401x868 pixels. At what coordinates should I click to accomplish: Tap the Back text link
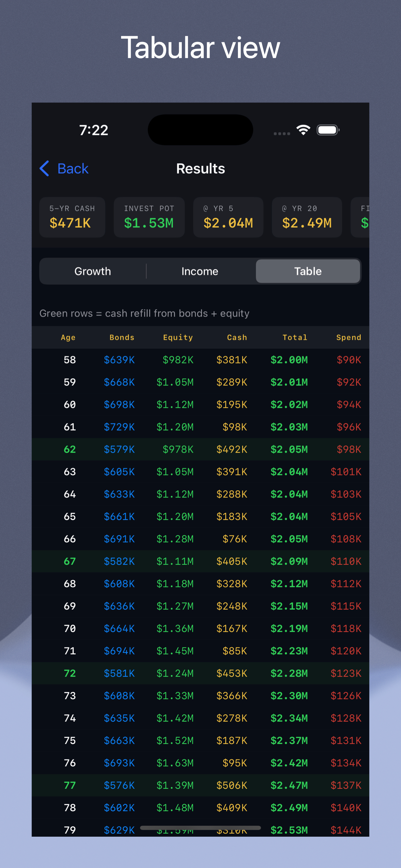[x=73, y=169]
